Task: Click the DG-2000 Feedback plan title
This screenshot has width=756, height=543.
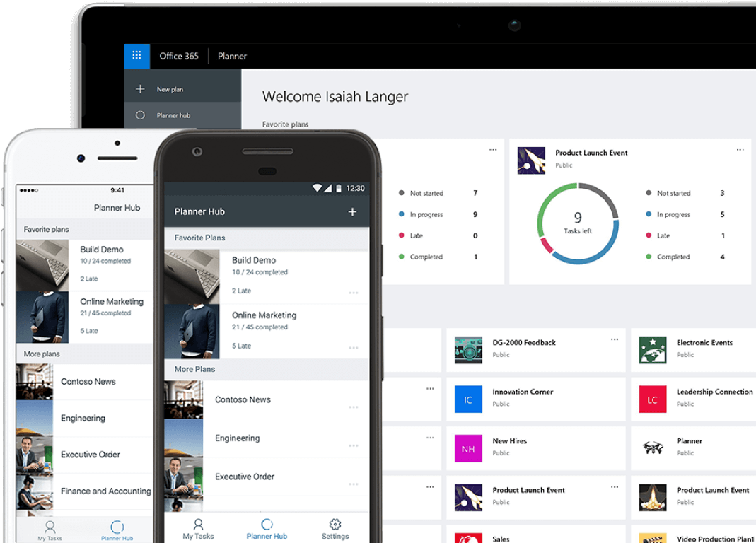Action: pyautogui.click(x=524, y=342)
